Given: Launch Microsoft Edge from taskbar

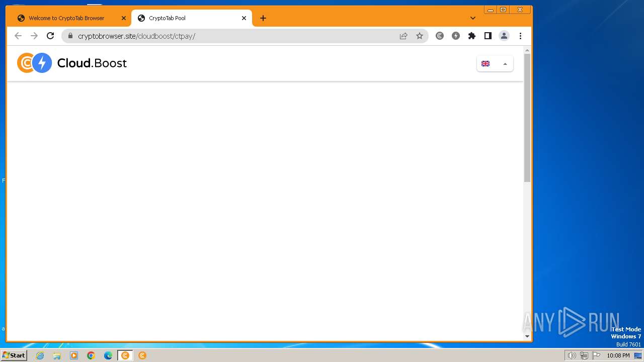Looking at the screenshot, I should pyautogui.click(x=108, y=355).
